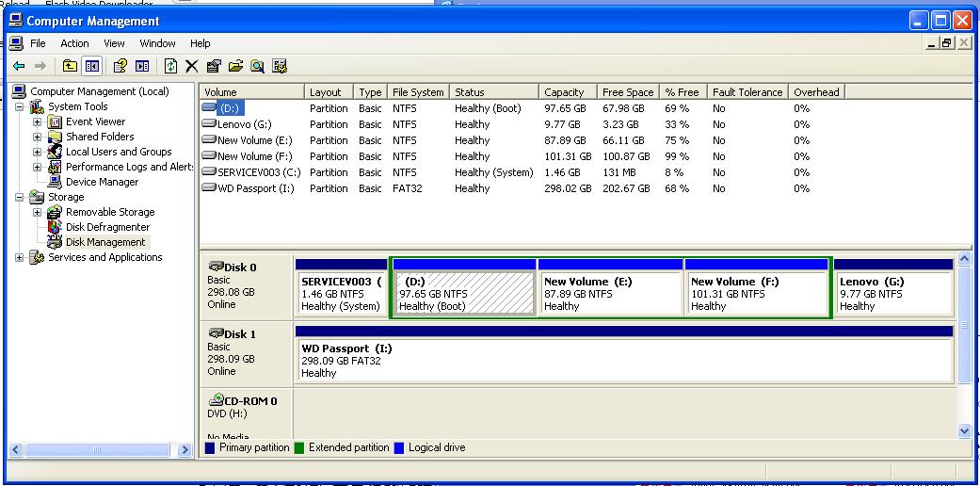
Task: Click the Device Manager tree icon
Action: click(x=55, y=182)
